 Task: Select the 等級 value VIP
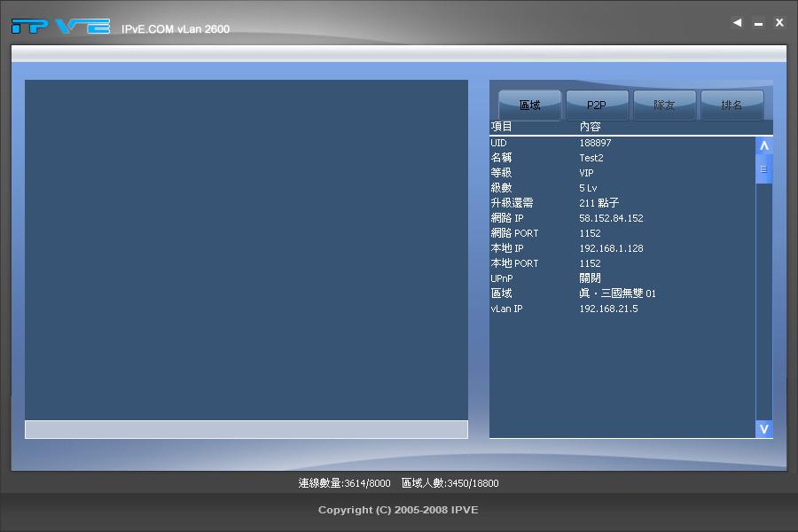586,173
